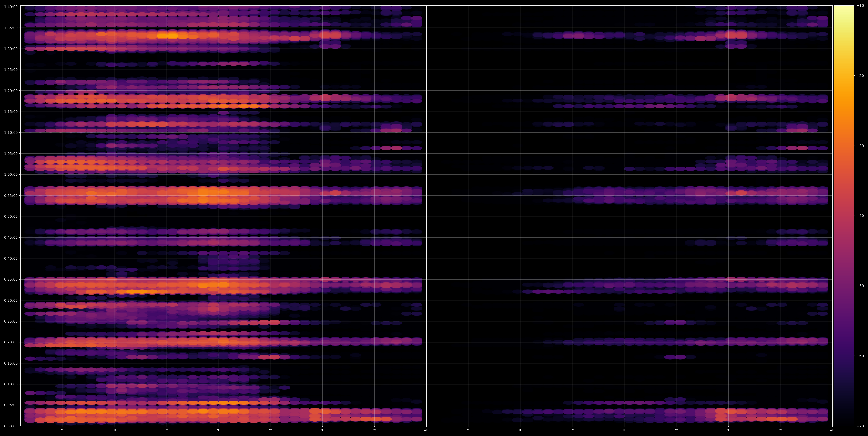Click the left plot's x-axis label 15

tap(166, 430)
